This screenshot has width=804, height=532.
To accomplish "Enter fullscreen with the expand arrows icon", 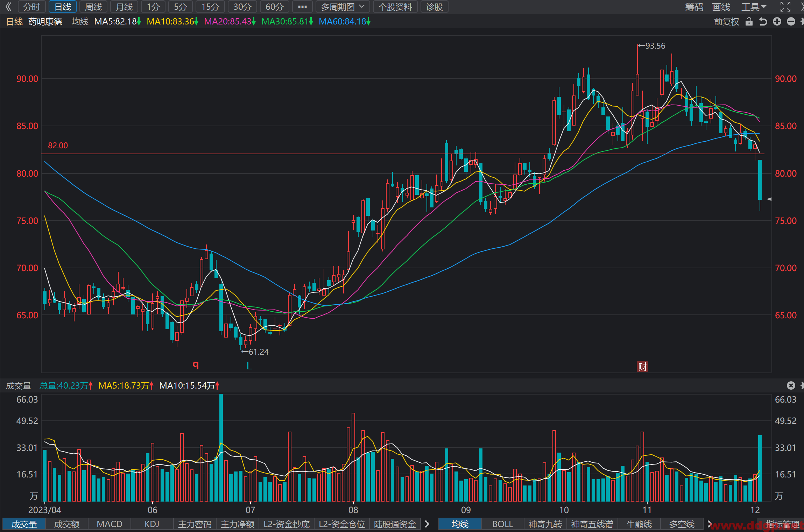I will [x=785, y=7].
